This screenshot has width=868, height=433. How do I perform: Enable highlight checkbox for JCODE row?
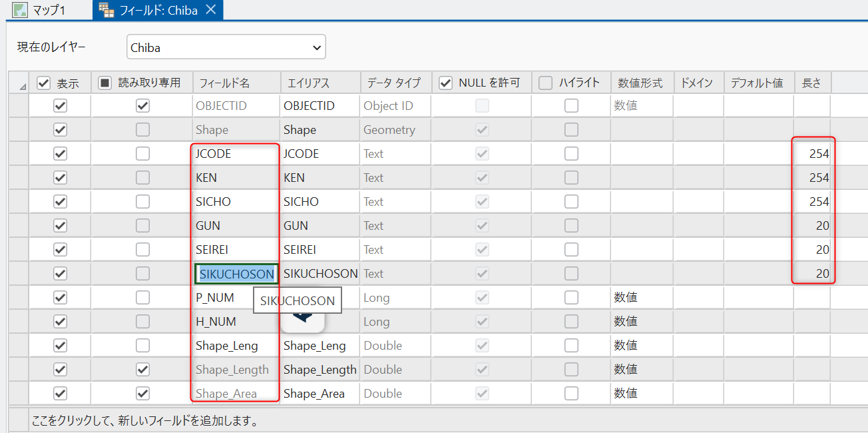[571, 154]
